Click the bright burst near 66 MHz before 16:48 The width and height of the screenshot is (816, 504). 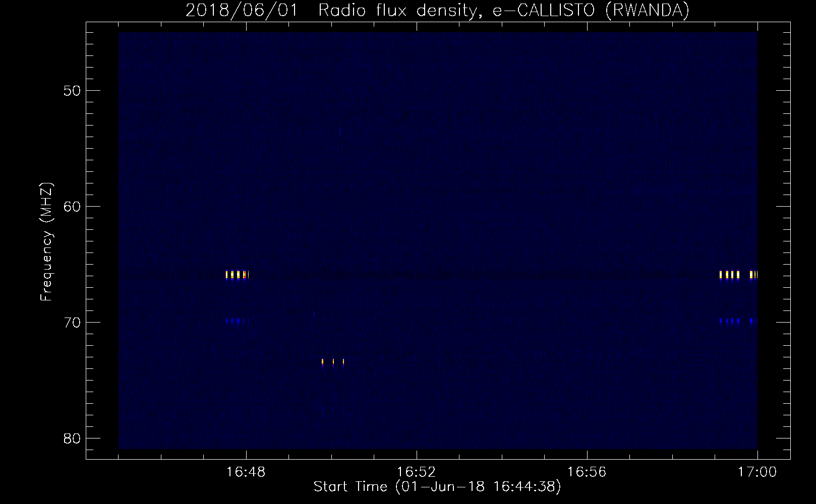pyautogui.click(x=237, y=275)
